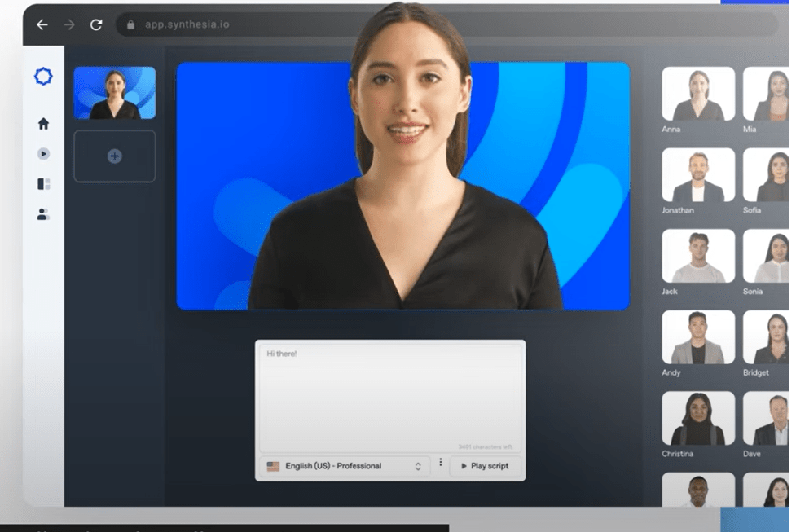796x532 pixels.
Task: Add a new scene with plus icon
Action: tap(114, 156)
